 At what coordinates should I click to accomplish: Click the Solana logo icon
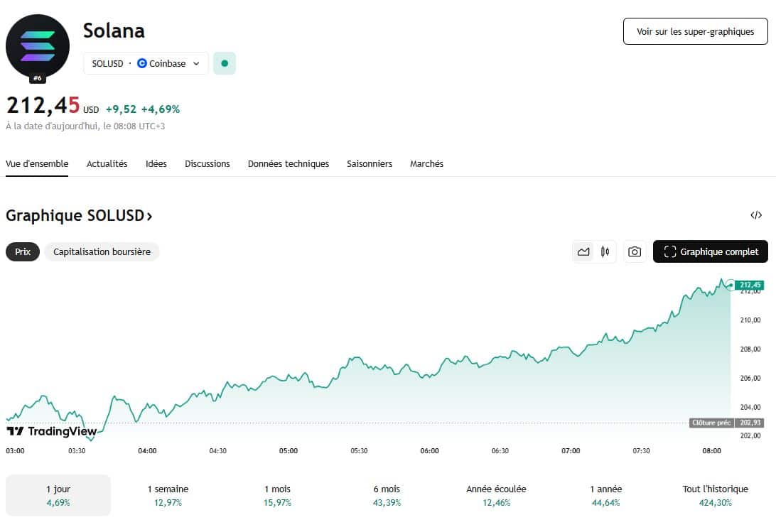click(x=38, y=46)
